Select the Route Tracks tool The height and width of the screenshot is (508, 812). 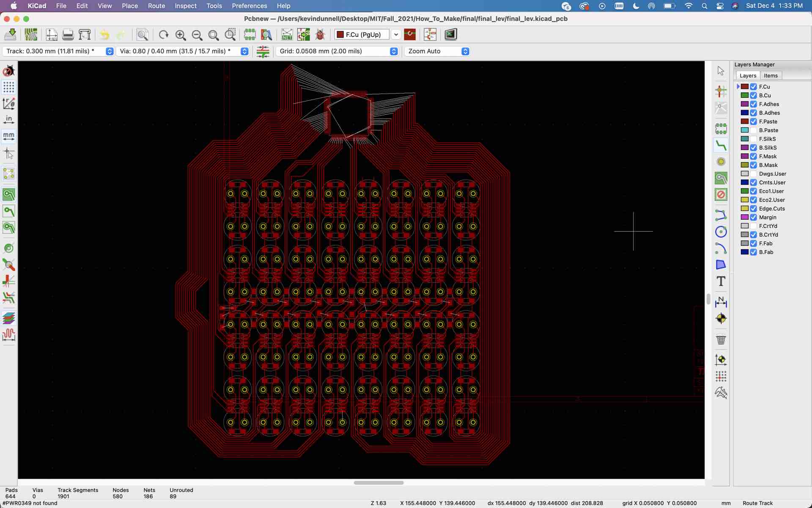coord(721,145)
